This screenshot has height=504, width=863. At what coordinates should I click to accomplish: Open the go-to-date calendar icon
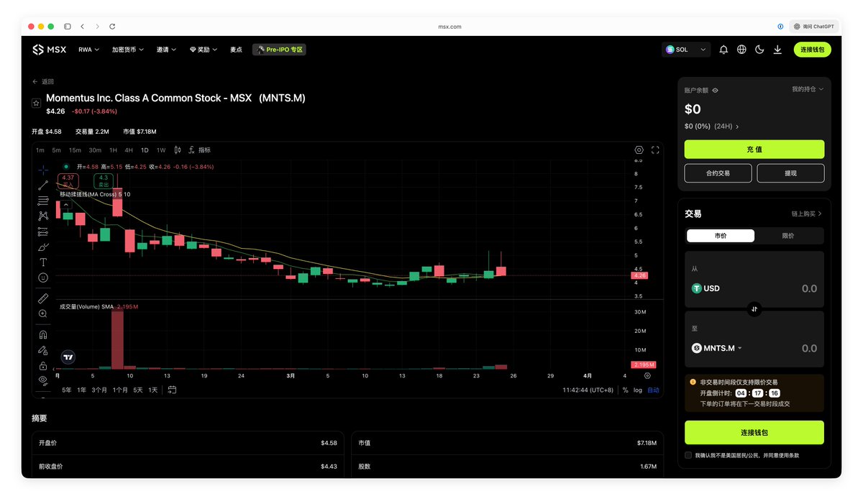coord(172,390)
